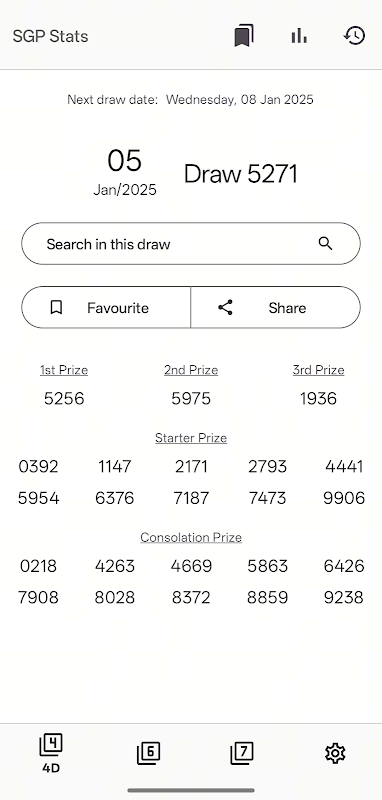Switch to the 6-number game tab
The width and height of the screenshot is (382, 800).
click(148, 753)
